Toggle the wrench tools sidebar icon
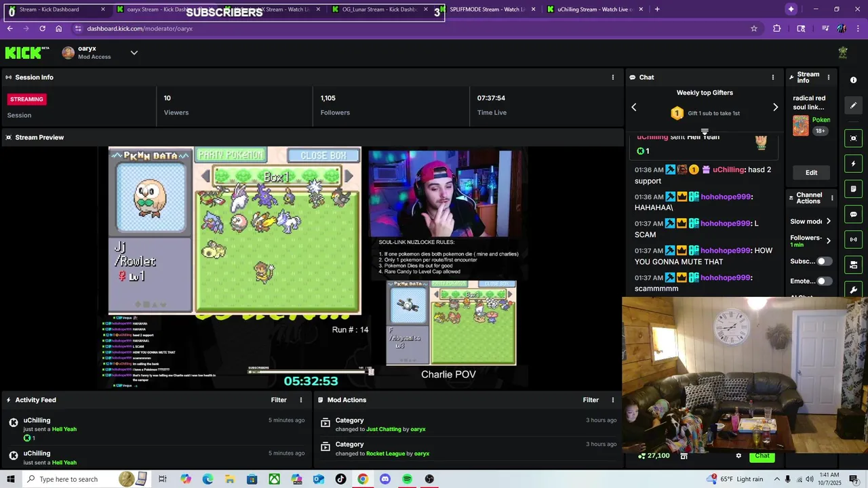 point(853,289)
